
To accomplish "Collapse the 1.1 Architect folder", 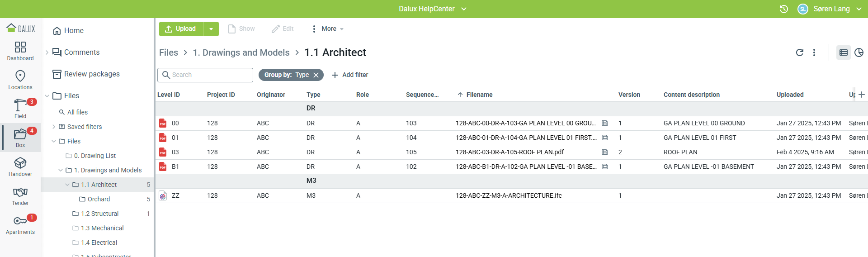I will click(67, 185).
